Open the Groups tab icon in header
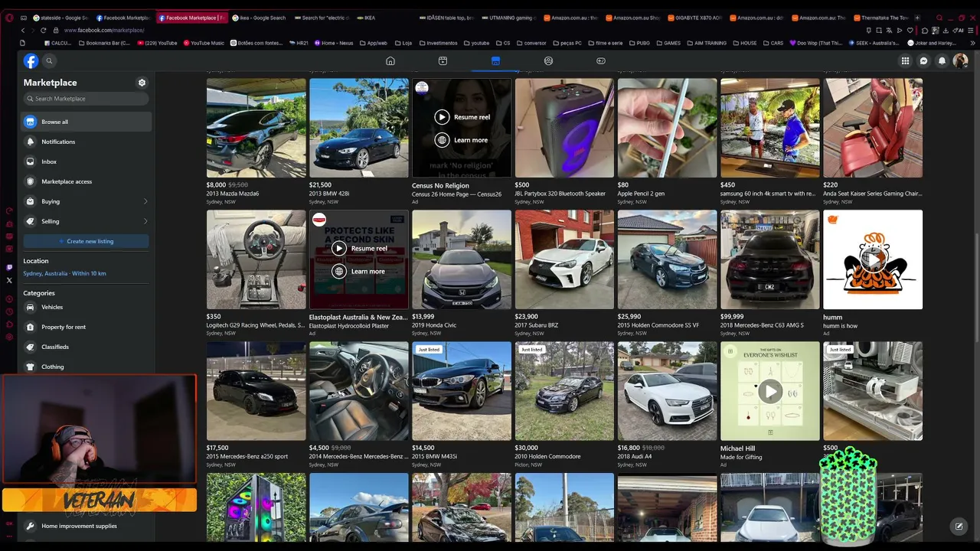The height and width of the screenshot is (551, 980). coord(548,61)
